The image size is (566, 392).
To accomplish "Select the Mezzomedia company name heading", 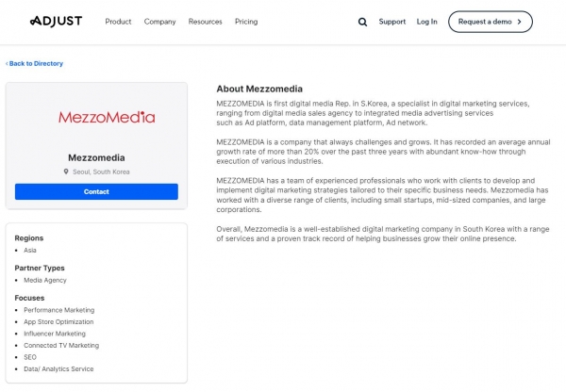I will pyautogui.click(x=96, y=157).
